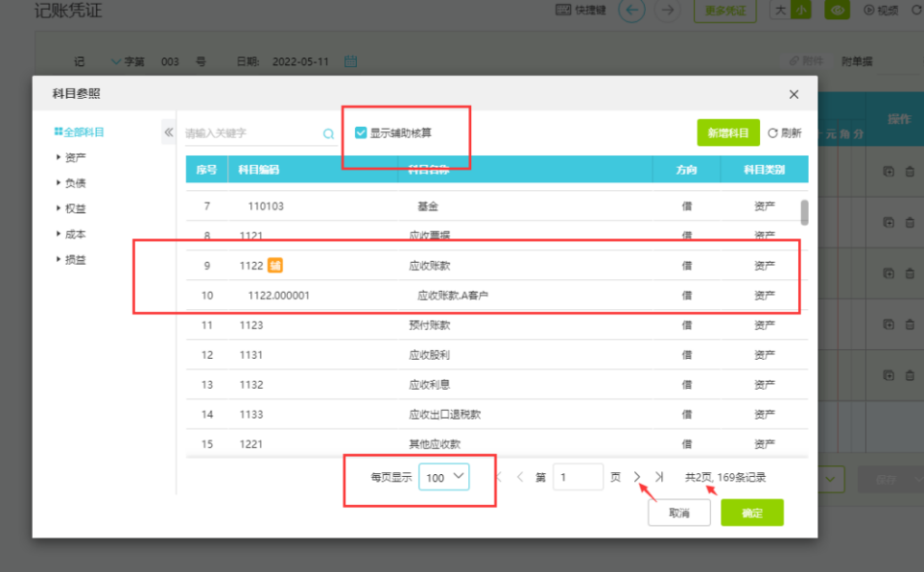Screen dimensions: 924x572
Task: Click the voucher number 003 field
Action: (170, 61)
